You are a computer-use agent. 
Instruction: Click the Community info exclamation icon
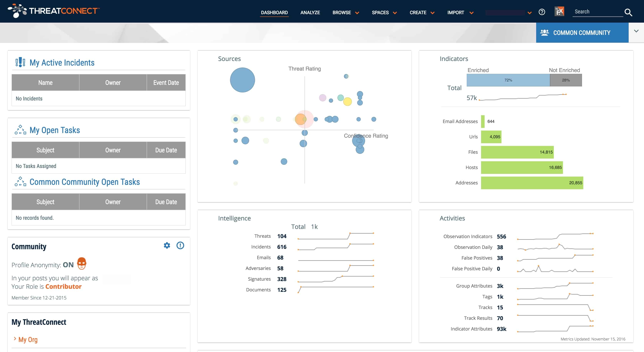pos(180,245)
